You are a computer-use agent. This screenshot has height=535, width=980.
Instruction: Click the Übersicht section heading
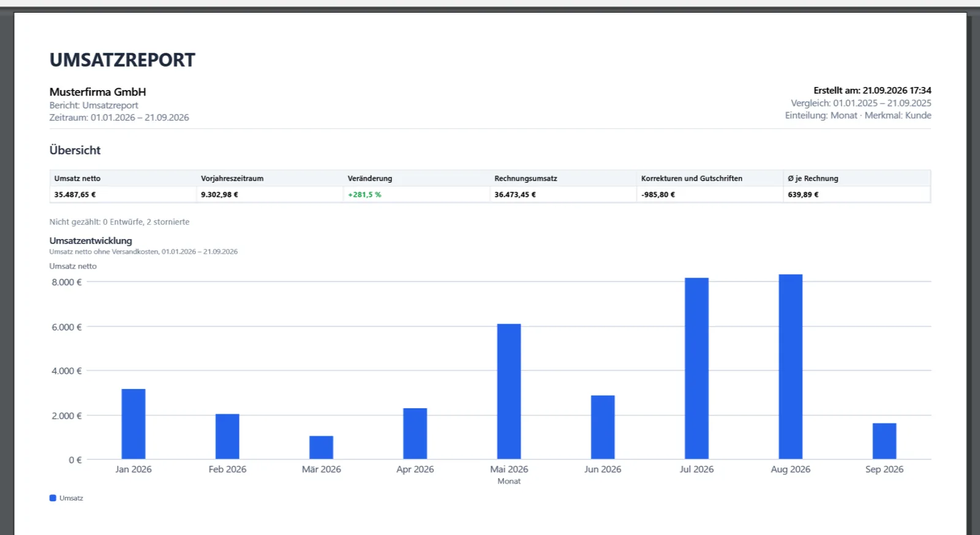point(75,150)
